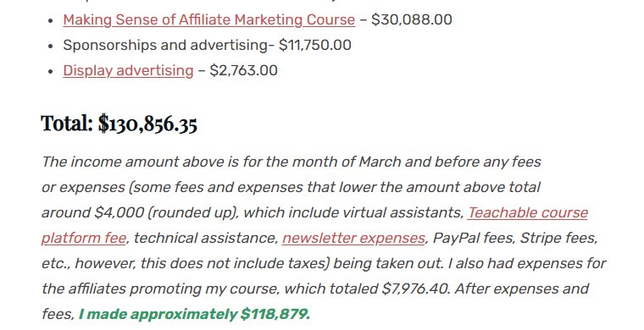This screenshot has width=644, height=330.
Task: Open the Display advertising link
Action: [x=128, y=70]
